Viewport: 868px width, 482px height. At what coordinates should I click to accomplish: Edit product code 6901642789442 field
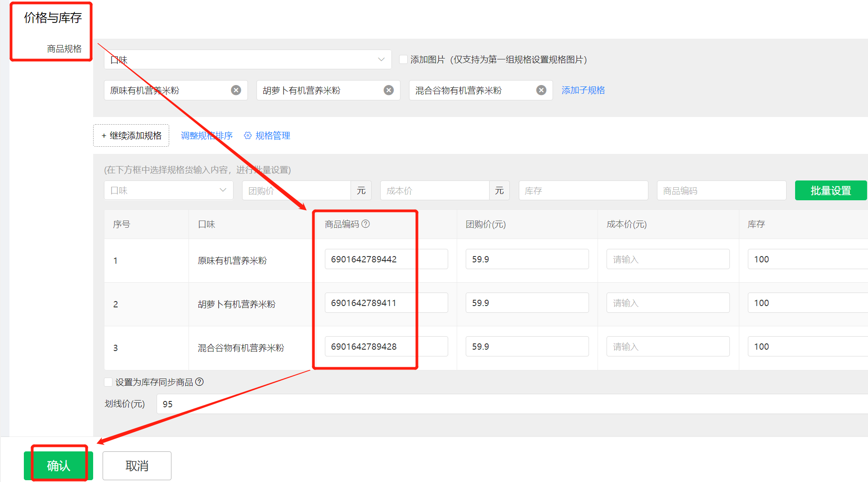[x=386, y=259]
